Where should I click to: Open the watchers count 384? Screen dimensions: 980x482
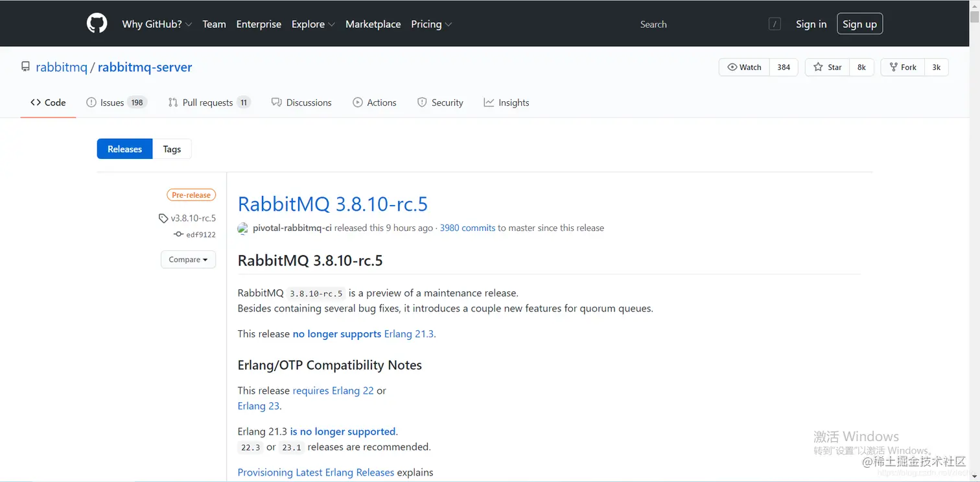click(784, 67)
